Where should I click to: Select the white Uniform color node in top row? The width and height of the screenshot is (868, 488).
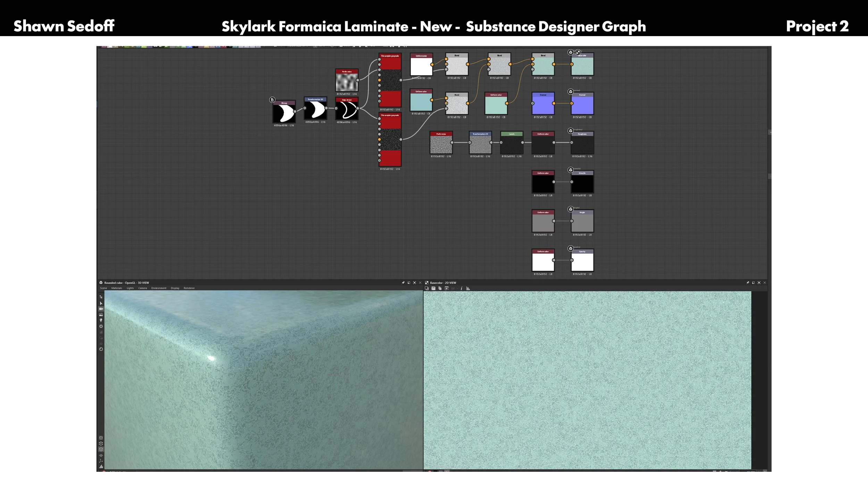click(x=421, y=65)
